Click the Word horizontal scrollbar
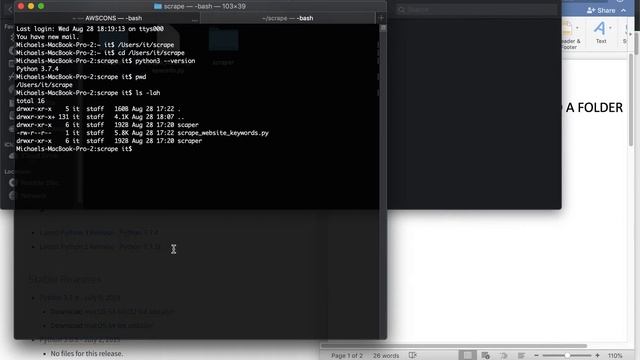The height and width of the screenshot is (360, 640). point(454,346)
